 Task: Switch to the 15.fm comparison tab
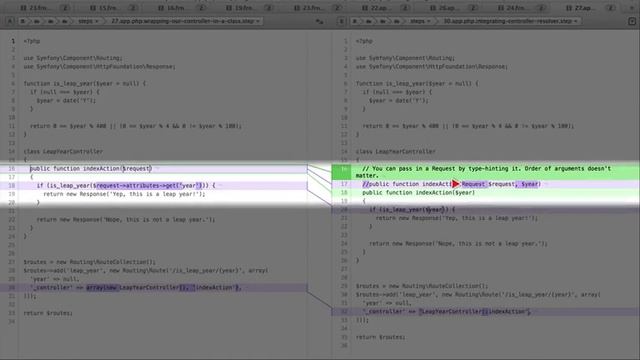coord(109,8)
